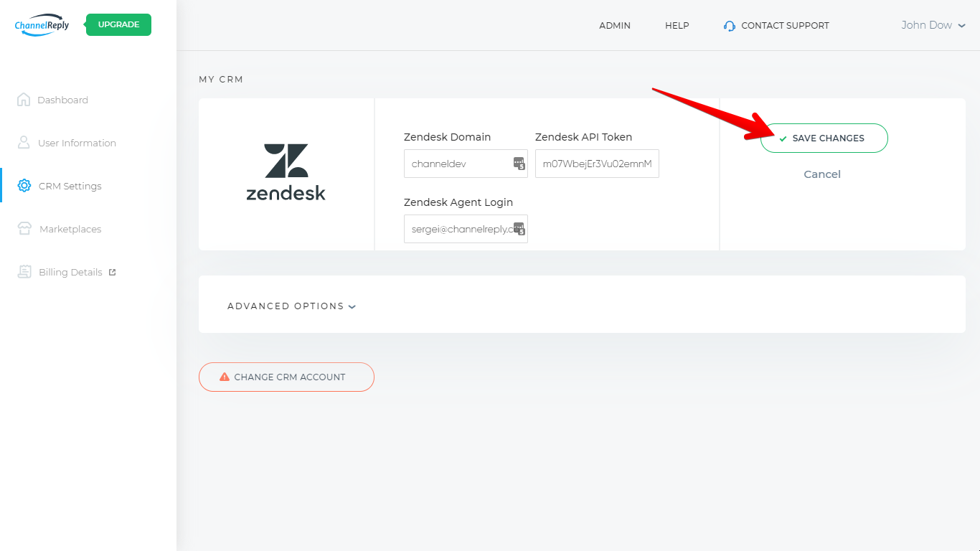Click the Dashboard home icon
This screenshot has width=980, height=551.
click(24, 100)
